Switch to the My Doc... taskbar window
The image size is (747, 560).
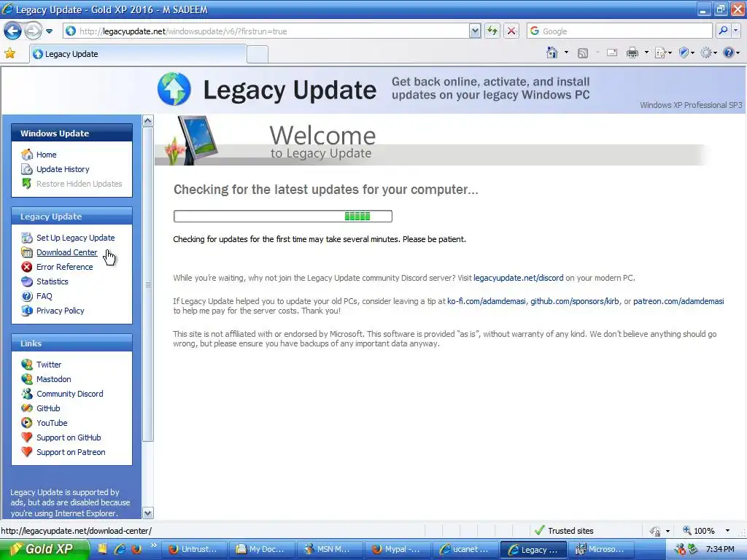tap(262, 550)
